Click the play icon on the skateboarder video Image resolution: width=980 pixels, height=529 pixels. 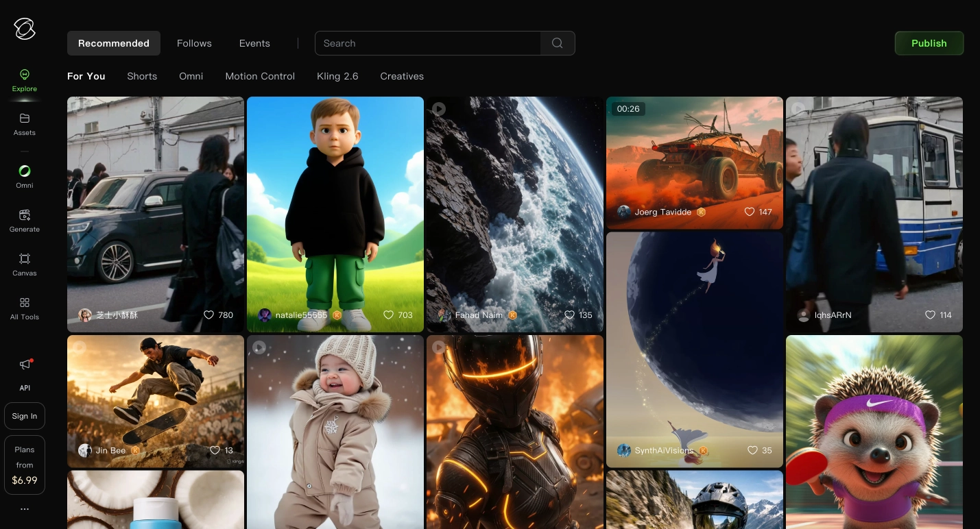(80, 347)
